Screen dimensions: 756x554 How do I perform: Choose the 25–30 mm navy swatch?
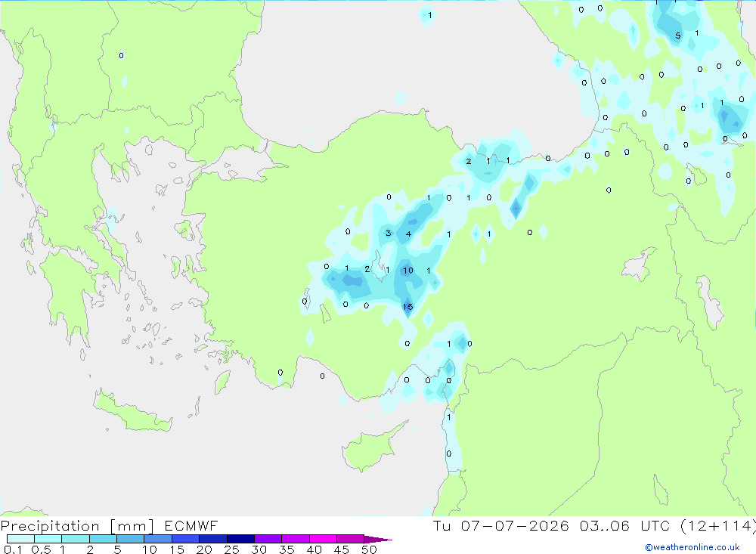click(240, 539)
